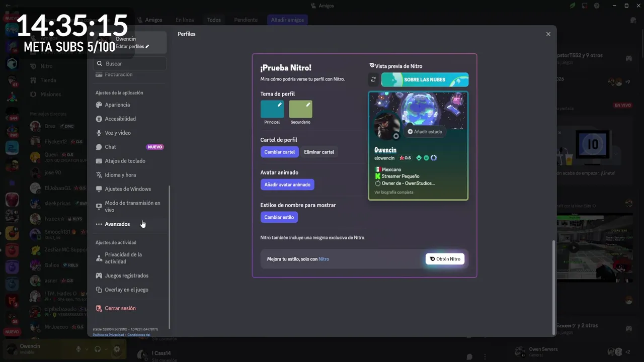This screenshot has width=644, height=362.
Task: Click the Cambiar estilo button
Action: point(279,217)
